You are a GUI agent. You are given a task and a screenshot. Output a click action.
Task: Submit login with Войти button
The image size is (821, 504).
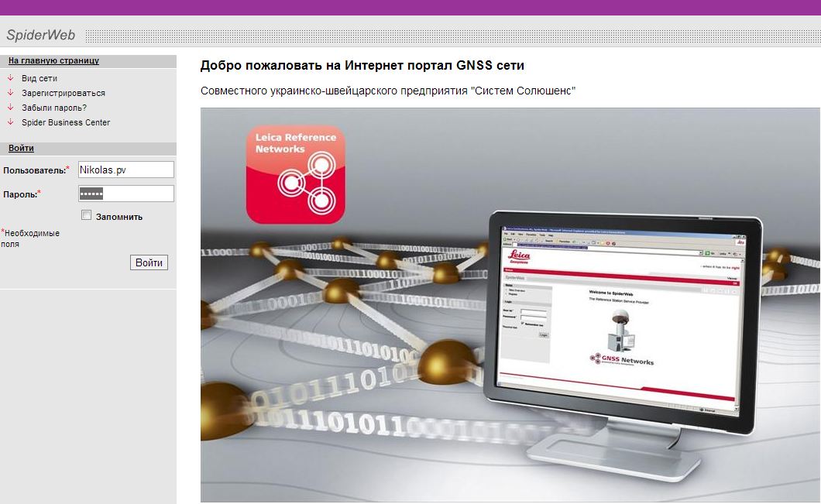coord(149,262)
